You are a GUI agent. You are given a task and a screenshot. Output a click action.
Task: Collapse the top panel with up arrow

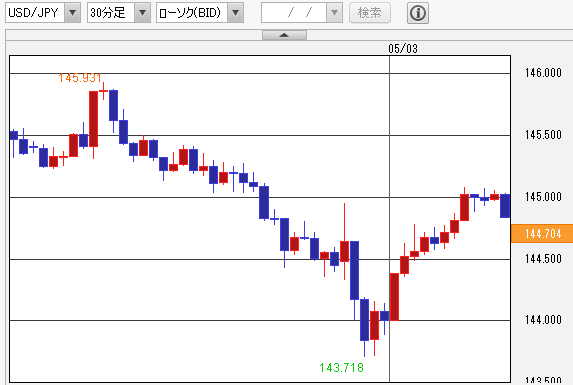[284, 35]
